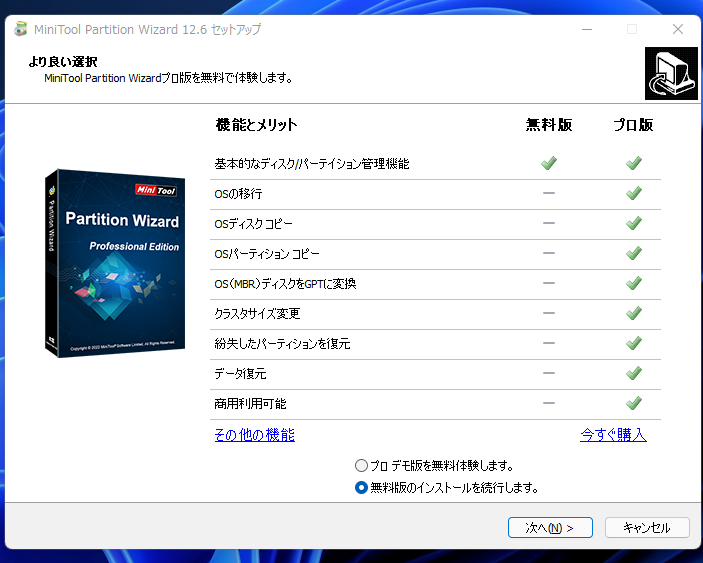The width and height of the screenshot is (703, 563).
Task: Select the continue free edition install option
Action: (361, 487)
